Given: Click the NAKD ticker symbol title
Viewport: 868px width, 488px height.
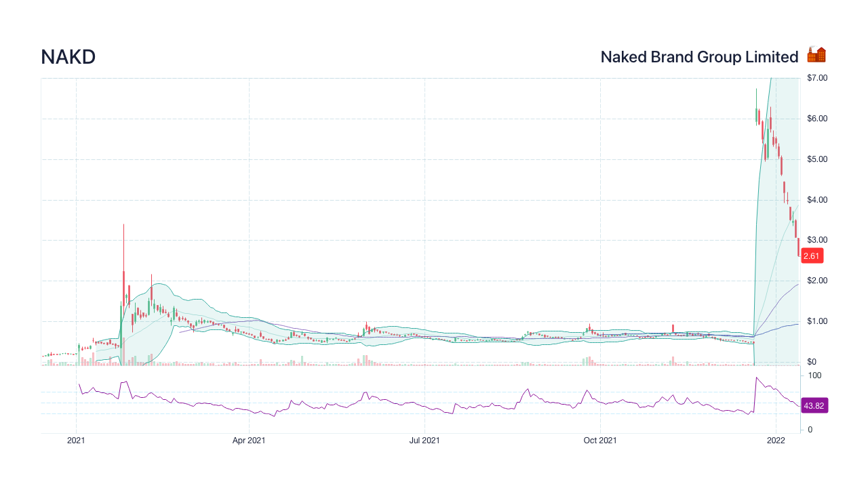Looking at the screenshot, I should click(x=68, y=57).
